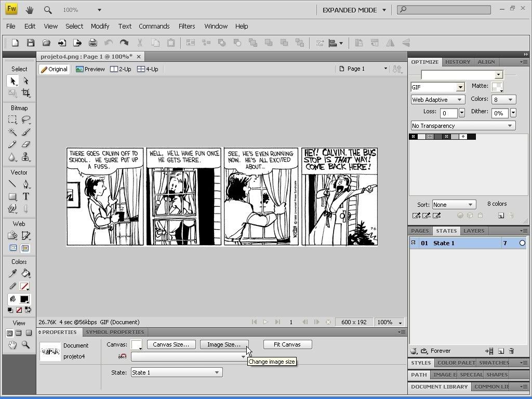The height and width of the screenshot is (399, 532).
Task: Select the Eraser tool
Action: [x=26, y=144]
